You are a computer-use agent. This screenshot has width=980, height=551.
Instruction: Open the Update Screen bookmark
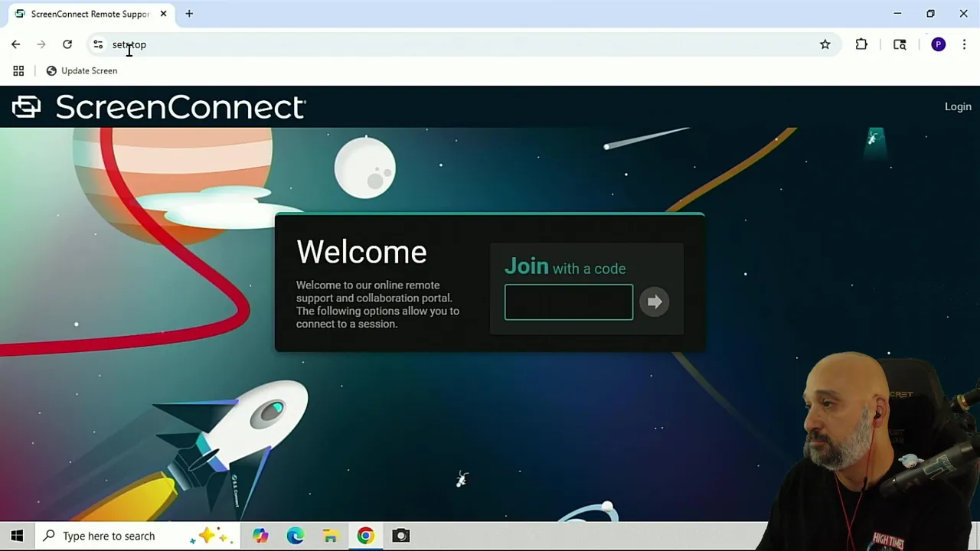[81, 70]
